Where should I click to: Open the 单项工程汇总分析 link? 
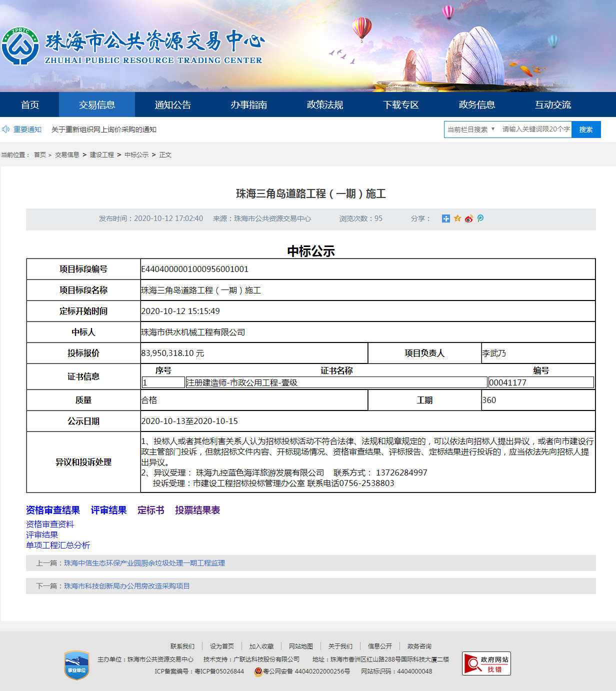[x=58, y=545]
